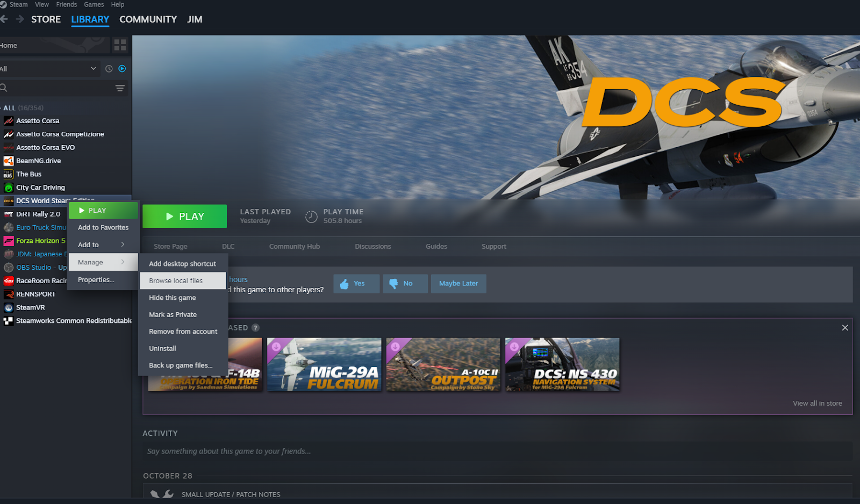This screenshot has height=504, width=860.
Task: Open the JIM profile tab
Action: pyautogui.click(x=195, y=19)
